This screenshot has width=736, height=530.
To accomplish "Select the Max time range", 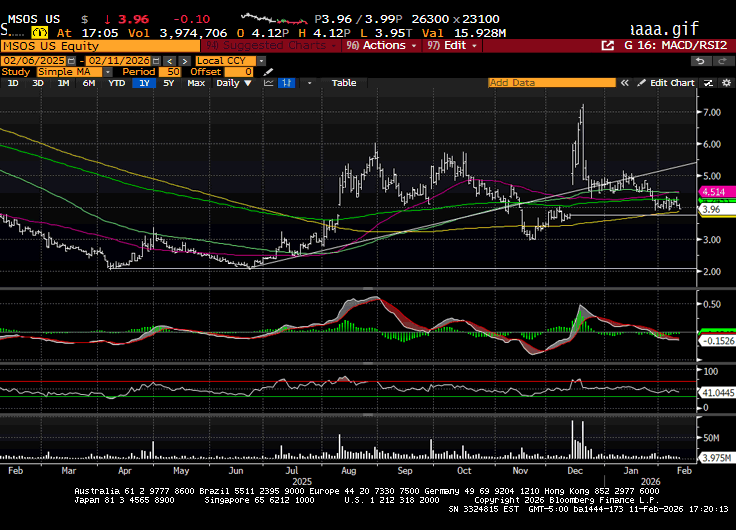I will pyautogui.click(x=196, y=83).
